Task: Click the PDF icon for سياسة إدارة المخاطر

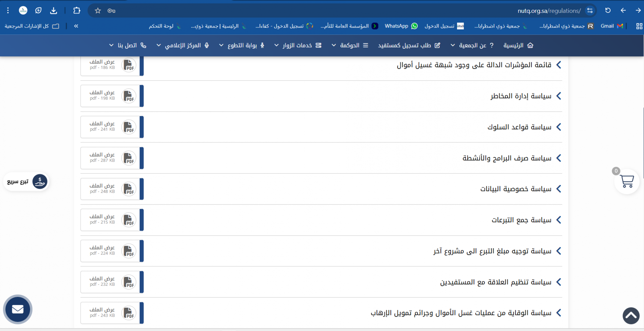Action: tap(129, 96)
